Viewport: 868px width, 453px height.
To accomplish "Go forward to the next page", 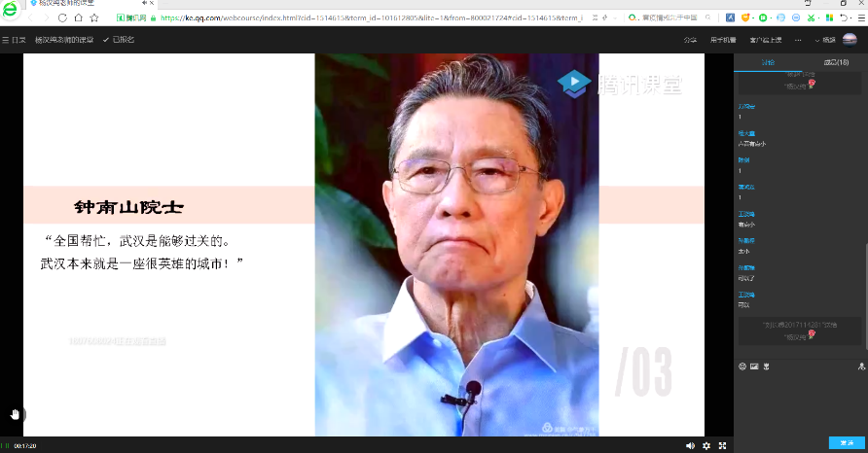I will tap(47, 17).
